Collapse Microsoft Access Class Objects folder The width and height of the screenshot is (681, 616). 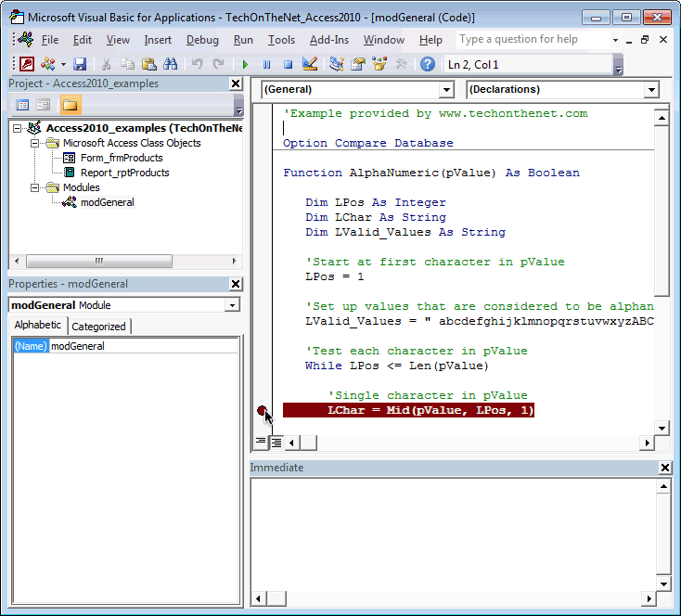click(x=34, y=143)
